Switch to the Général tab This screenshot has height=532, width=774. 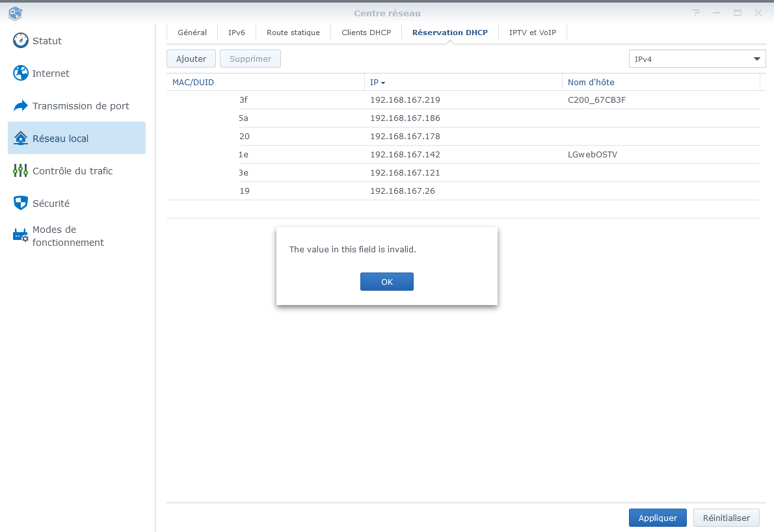(x=192, y=33)
